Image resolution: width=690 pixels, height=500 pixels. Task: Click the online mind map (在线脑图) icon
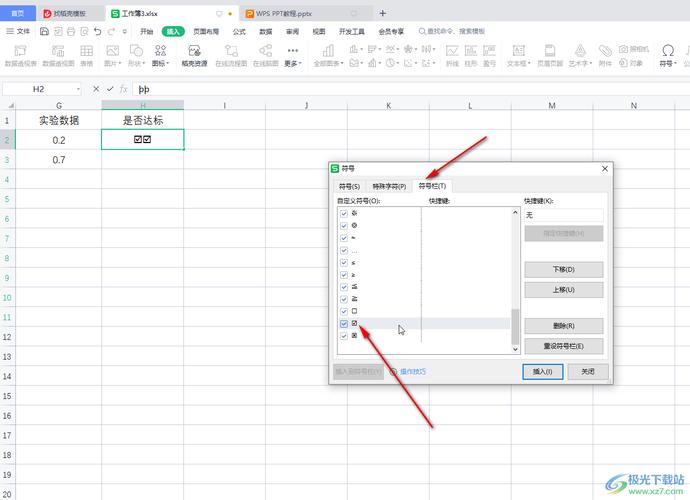(x=265, y=55)
